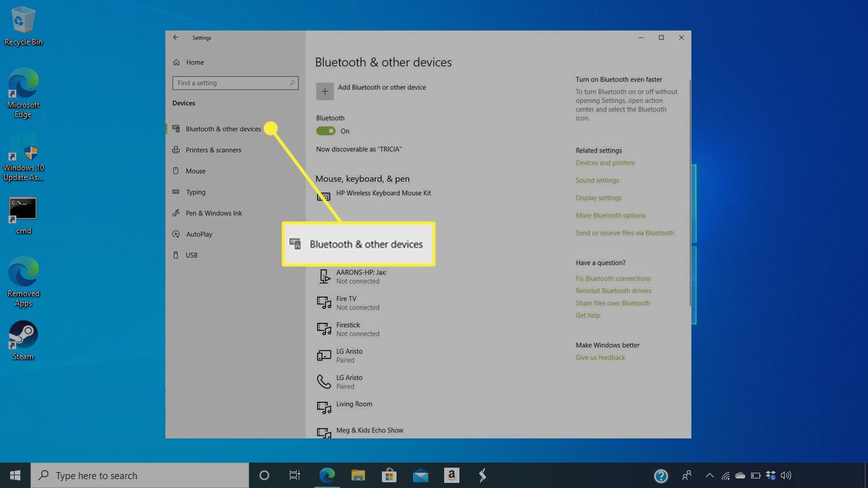Image resolution: width=868 pixels, height=488 pixels.
Task: Click the OneDrive cloud tray icon
Action: pos(740,475)
